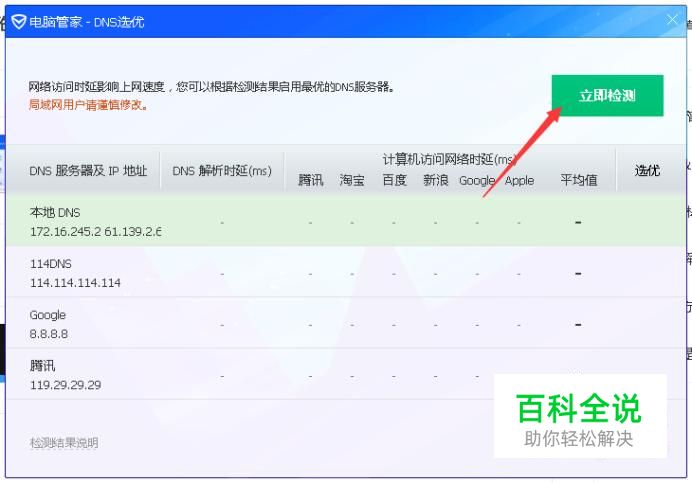Open the 检测结果说明 link
Viewport: 692px width, 483px height.
tap(64, 443)
